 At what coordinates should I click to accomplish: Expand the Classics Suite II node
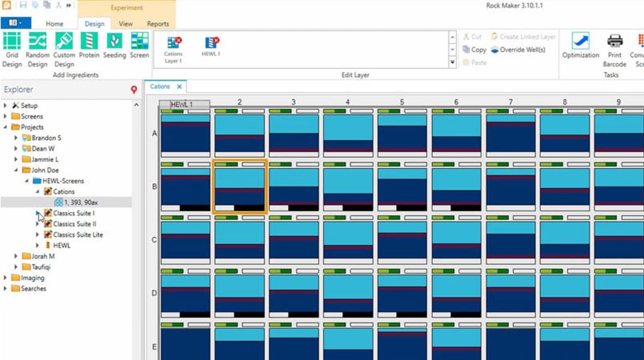click(x=38, y=224)
